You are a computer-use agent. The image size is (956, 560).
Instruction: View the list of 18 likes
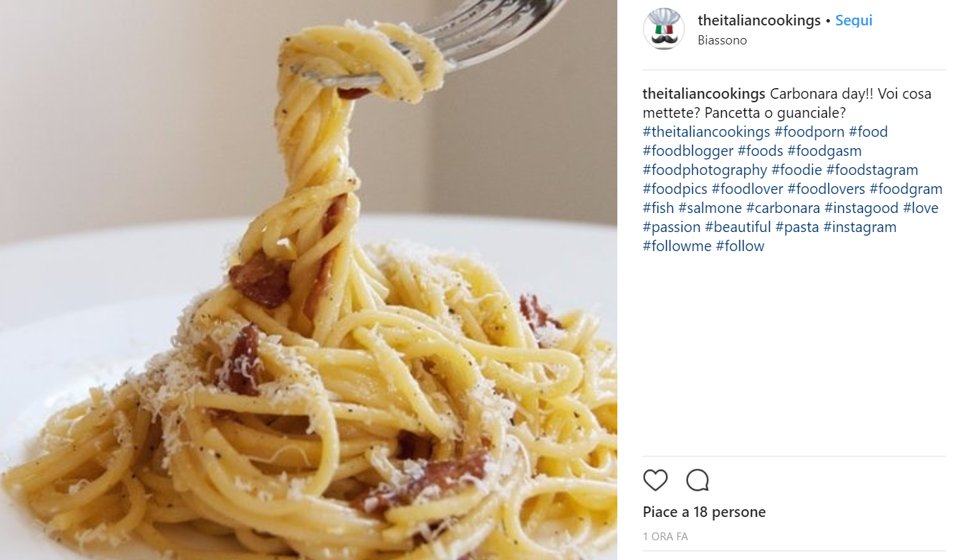tap(704, 512)
